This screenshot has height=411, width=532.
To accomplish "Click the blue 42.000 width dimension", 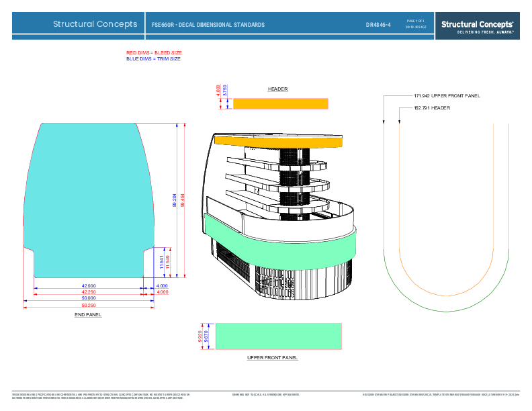I will click(89, 286).
